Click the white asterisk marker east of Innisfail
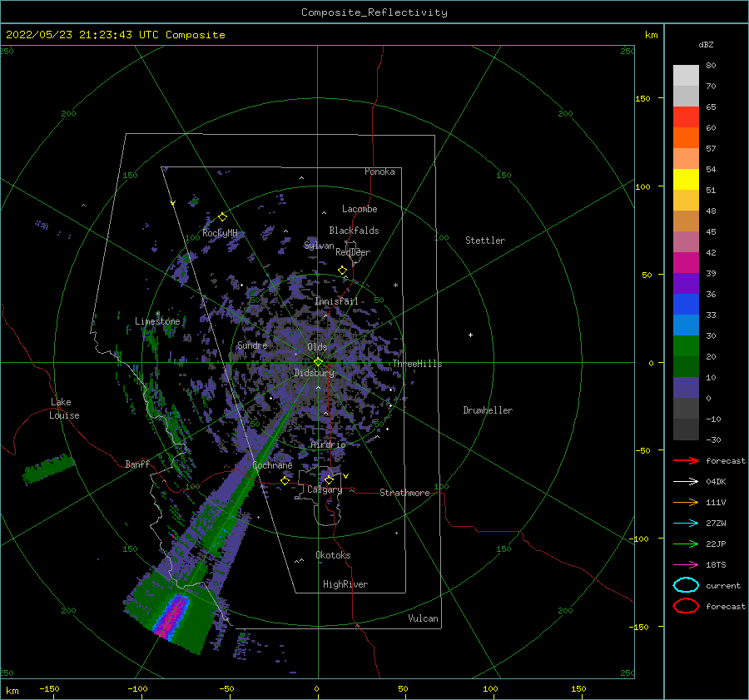The image size is (749, 700). (395, 285)
